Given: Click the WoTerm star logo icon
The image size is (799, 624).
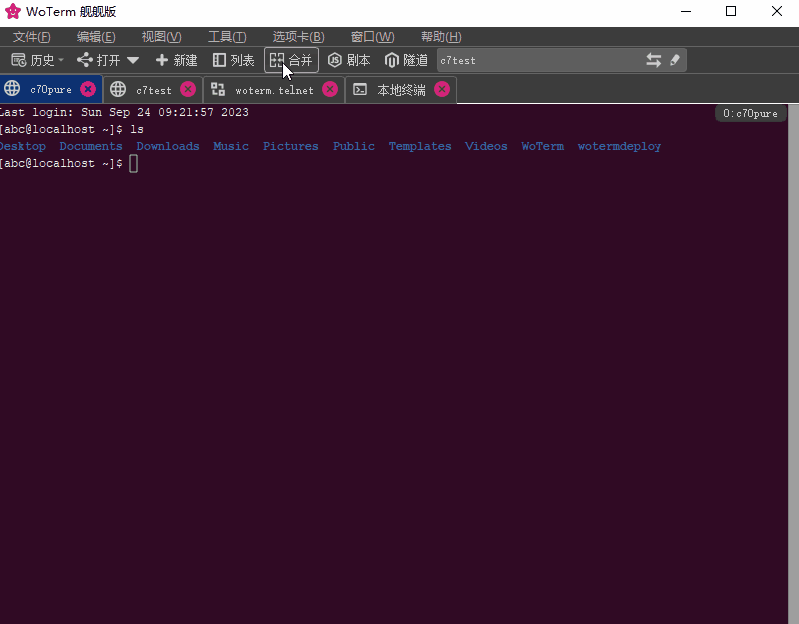Looking at the screenshot, I should 13,11.
